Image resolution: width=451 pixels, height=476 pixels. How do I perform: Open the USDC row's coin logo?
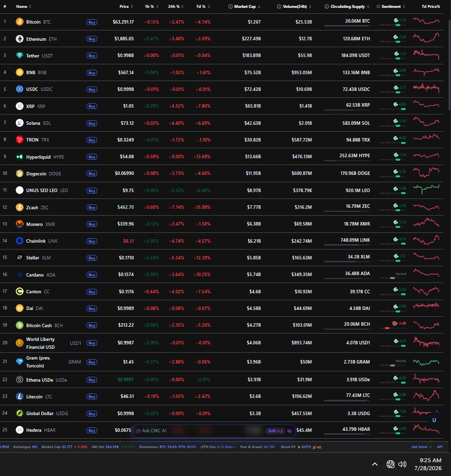tap(20, 89)
